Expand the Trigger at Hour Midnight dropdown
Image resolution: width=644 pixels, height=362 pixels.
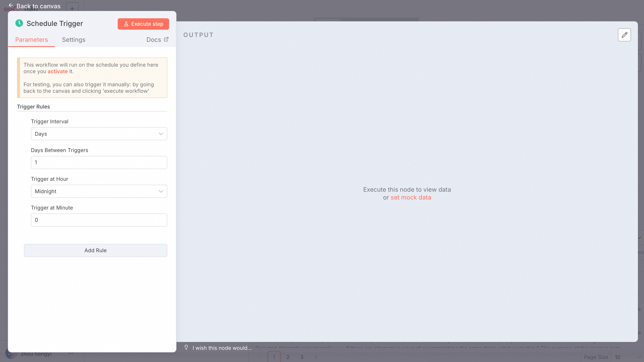click(x=99, y=191)
